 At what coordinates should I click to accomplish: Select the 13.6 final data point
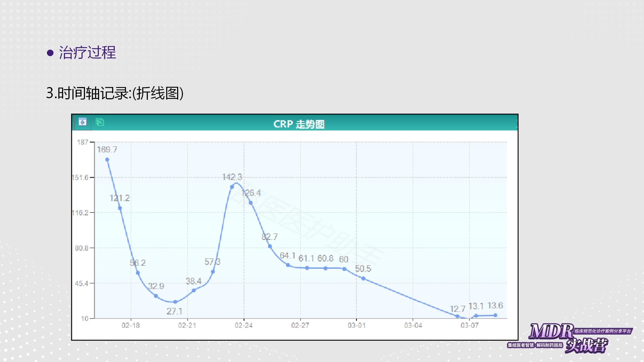click(495, 315)
